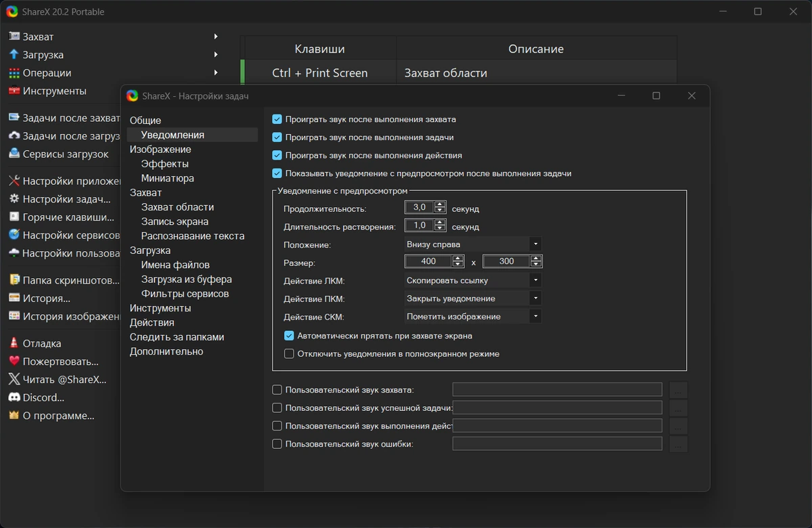This screenshot has width=812, height=528.
Task: Select Общие in settings tree
Action: click(x=145, y=120)
